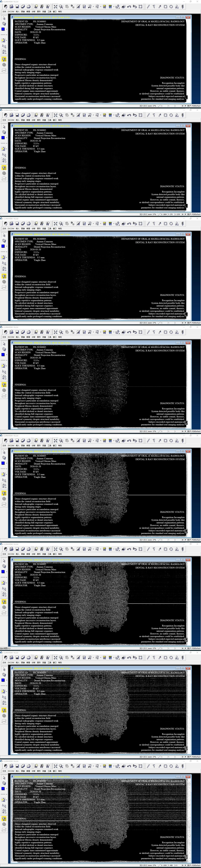Toggle the 'O' status bar button in the first window
201x868 pixels.
pyautogui.click(x=182, y=106)
